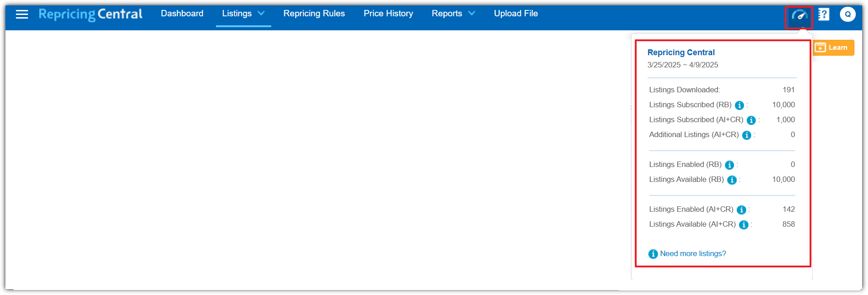Image resolution: width=868 pixels, height=295 pixels.
Task: Follow the Need more listings? link
Action: [x=693, y=254]
